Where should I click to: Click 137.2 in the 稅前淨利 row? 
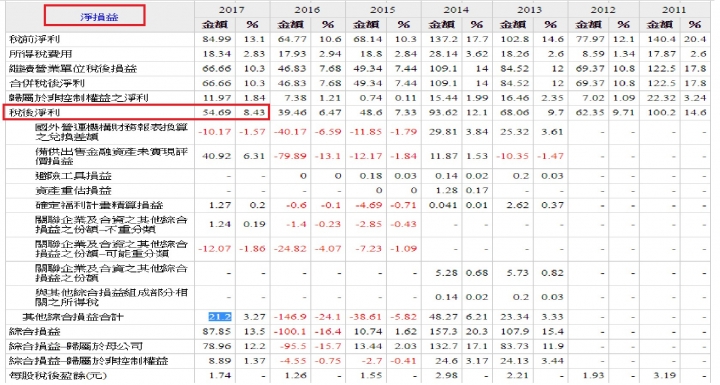(444, 40)
